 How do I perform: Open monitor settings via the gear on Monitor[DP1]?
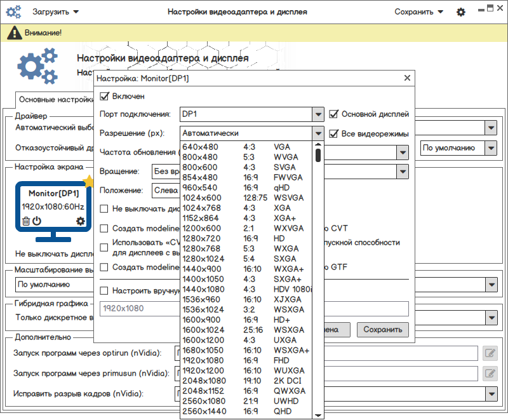80,221
